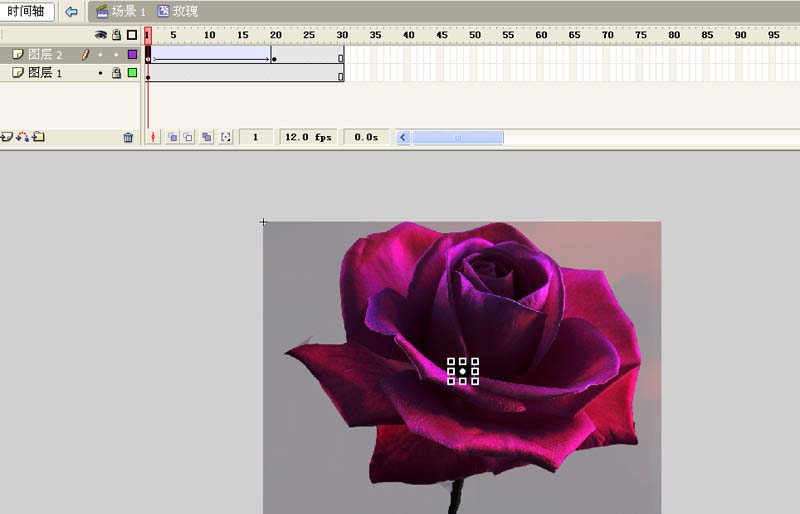This screenshot has width=800, height=514.
Task: Click the back arrow to return to scene
Action: point(71,11)
